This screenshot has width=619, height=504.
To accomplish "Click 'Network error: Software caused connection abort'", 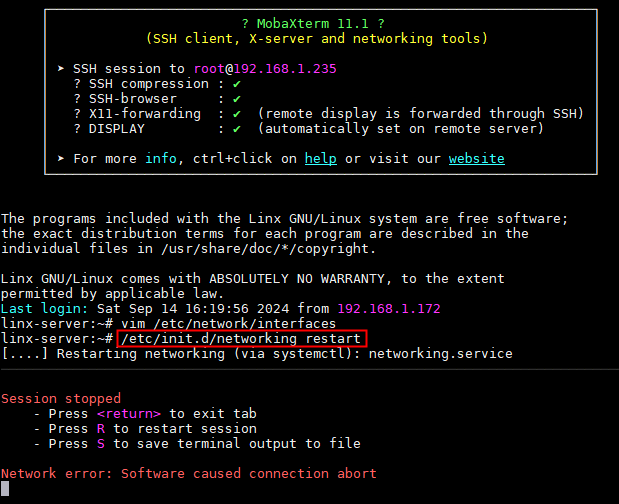I will (x=189, y=474).
